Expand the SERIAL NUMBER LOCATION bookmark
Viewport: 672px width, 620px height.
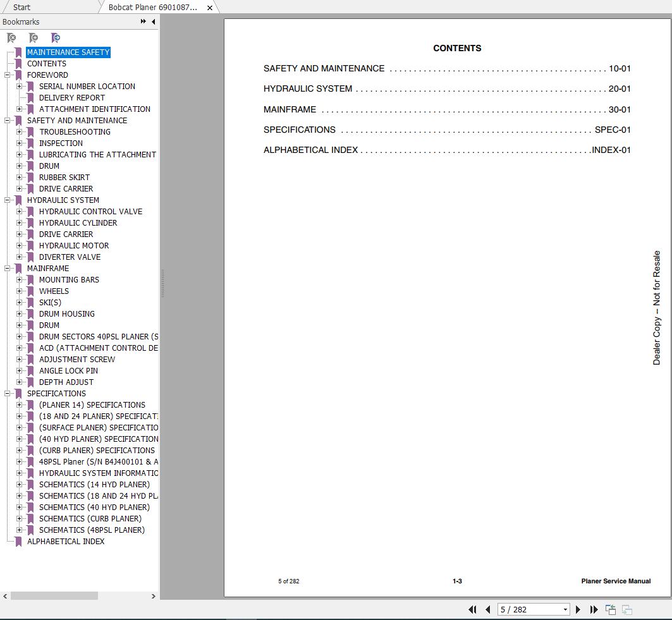(20, 86)
